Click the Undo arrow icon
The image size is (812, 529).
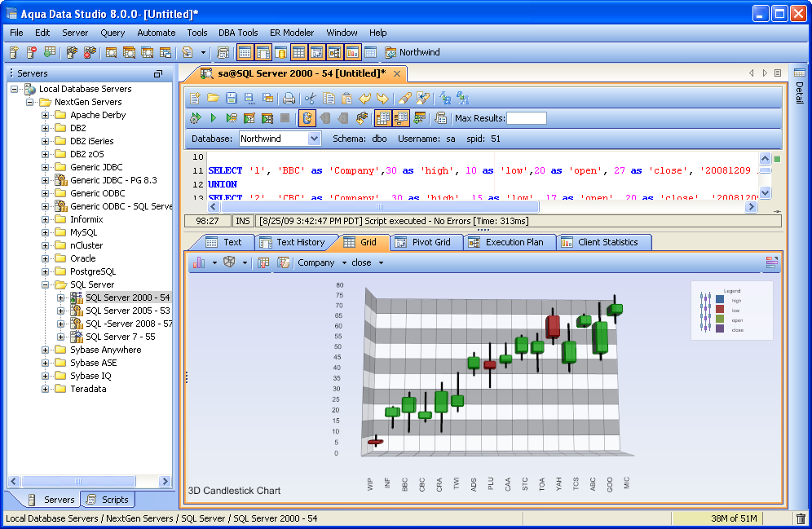click(365, 98)
